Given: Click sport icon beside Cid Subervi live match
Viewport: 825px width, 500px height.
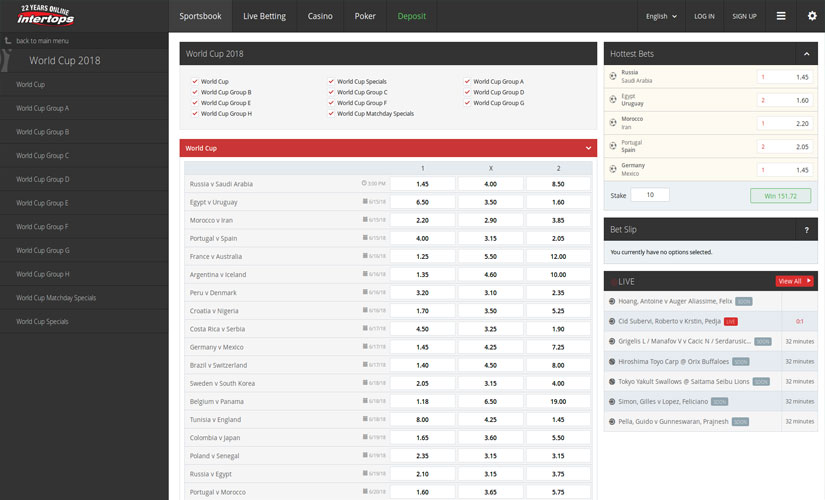Looking at the screenshot, I should pos(612,321).
